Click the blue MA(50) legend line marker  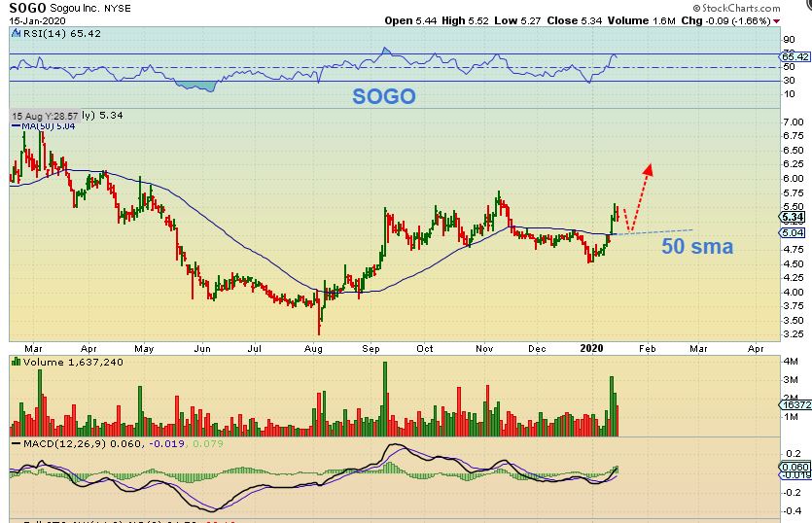click(17, 125)
